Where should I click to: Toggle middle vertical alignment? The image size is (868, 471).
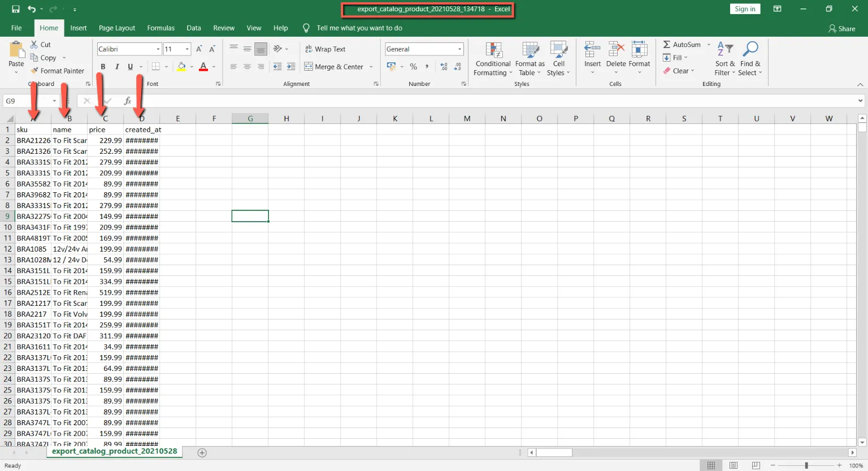247,49
